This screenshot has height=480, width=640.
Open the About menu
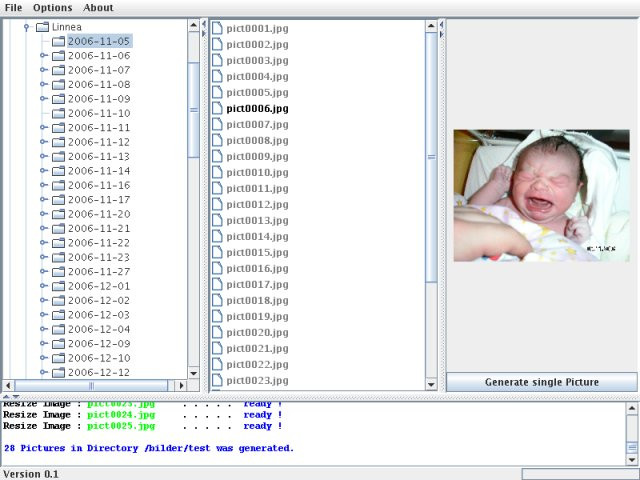coord(98,8)
